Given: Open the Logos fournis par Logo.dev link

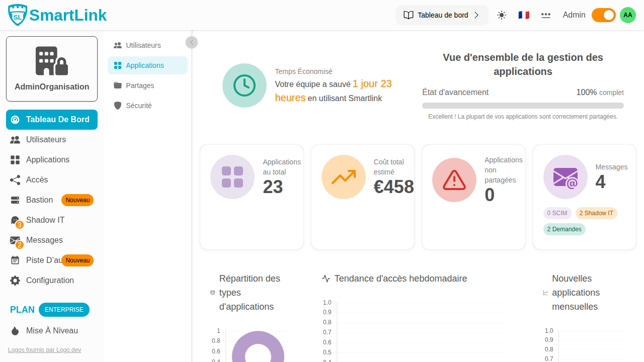Looking at the screenshot, I should 44,349.
